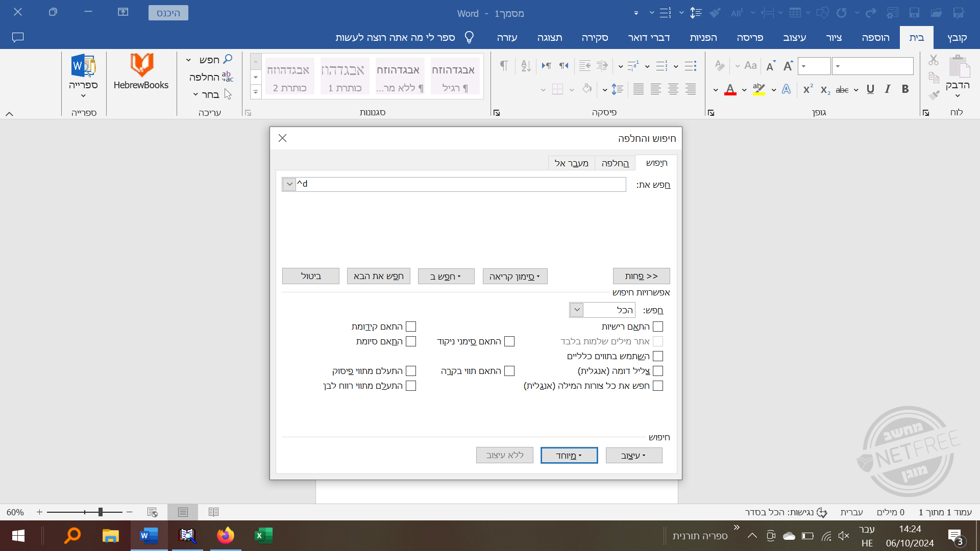Apply subscript formatting

[x=825, y=90]
